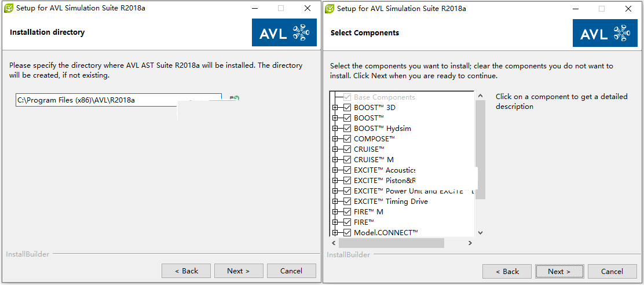Click Next in the Select Components window

(559, 271)
